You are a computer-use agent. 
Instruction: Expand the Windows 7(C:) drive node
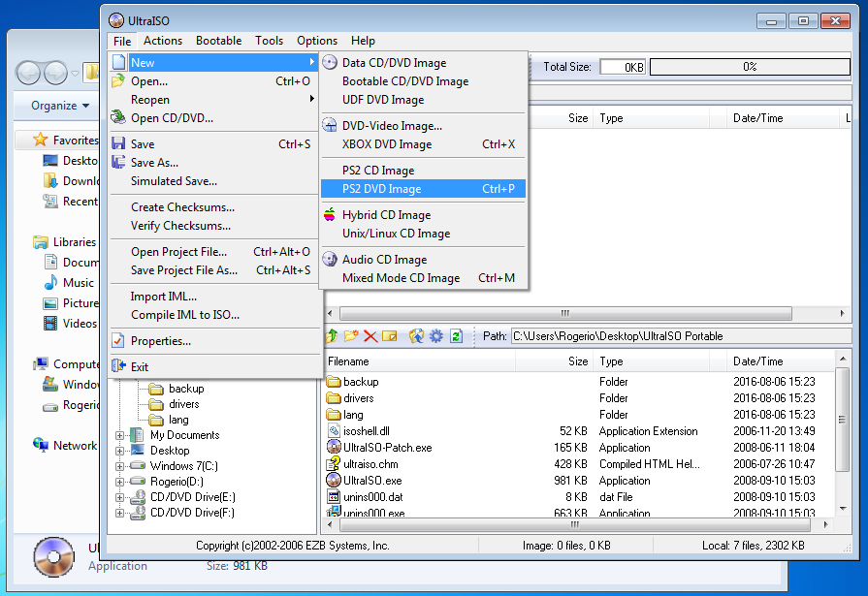120,466
